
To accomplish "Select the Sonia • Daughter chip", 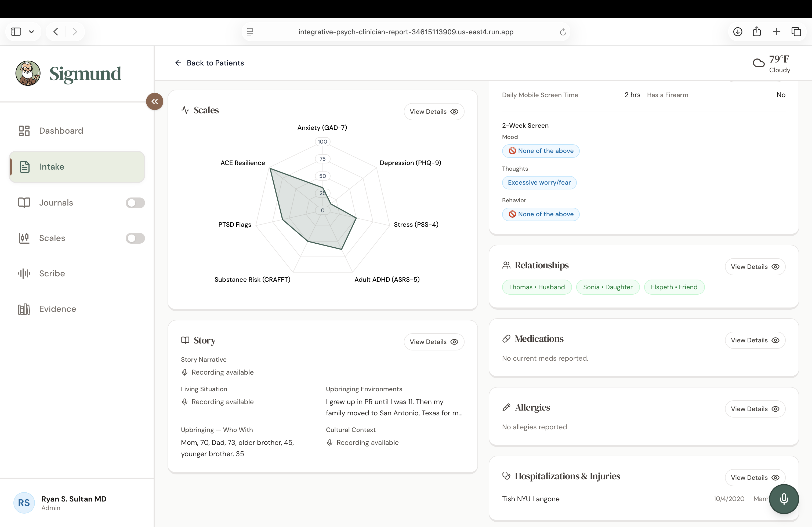I will point(608,287).
